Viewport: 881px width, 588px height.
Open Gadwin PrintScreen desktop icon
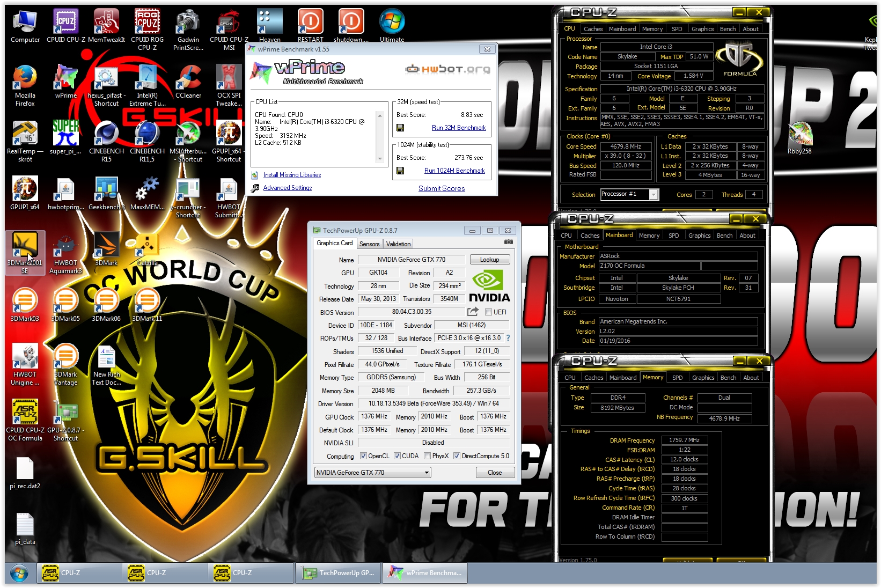(x=188, y=30)
